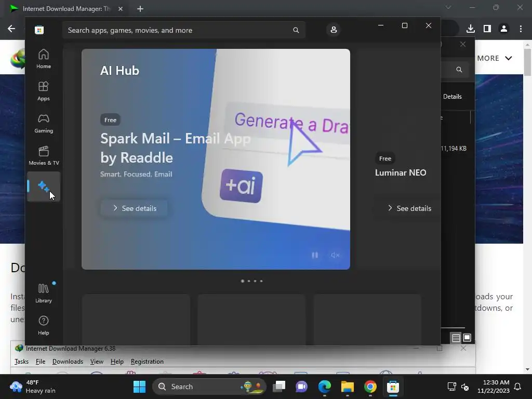This screenshot has height=399, width=532.
Task: Click the taskbar Search box
Action: coord(209,387)
